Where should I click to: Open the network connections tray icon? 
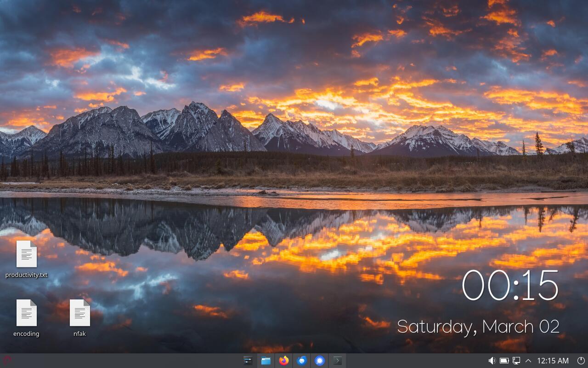tap(516, 361)
